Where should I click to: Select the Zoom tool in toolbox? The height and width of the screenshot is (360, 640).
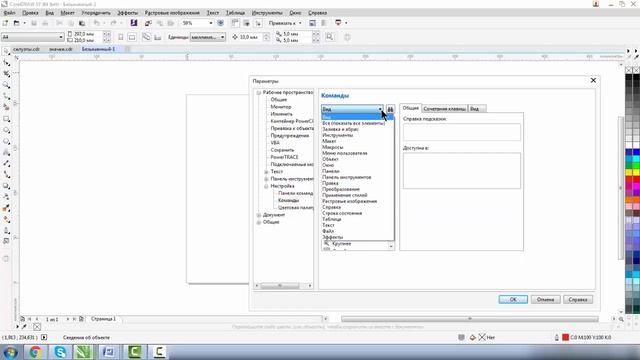[x=6, y=85]
